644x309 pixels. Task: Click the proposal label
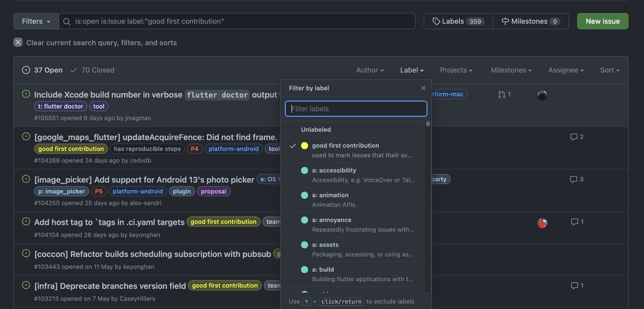pyautogui.click(x=214, y=191)
